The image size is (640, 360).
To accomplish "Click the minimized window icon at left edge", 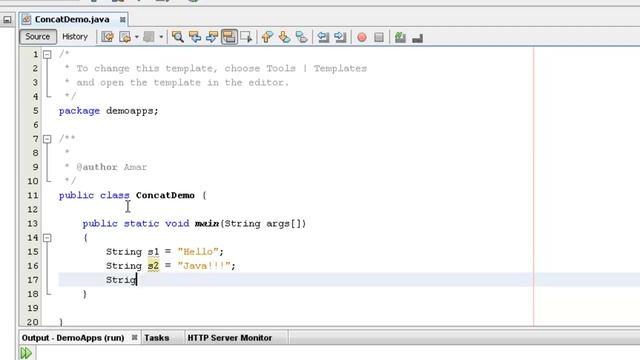I will [7, 19].
